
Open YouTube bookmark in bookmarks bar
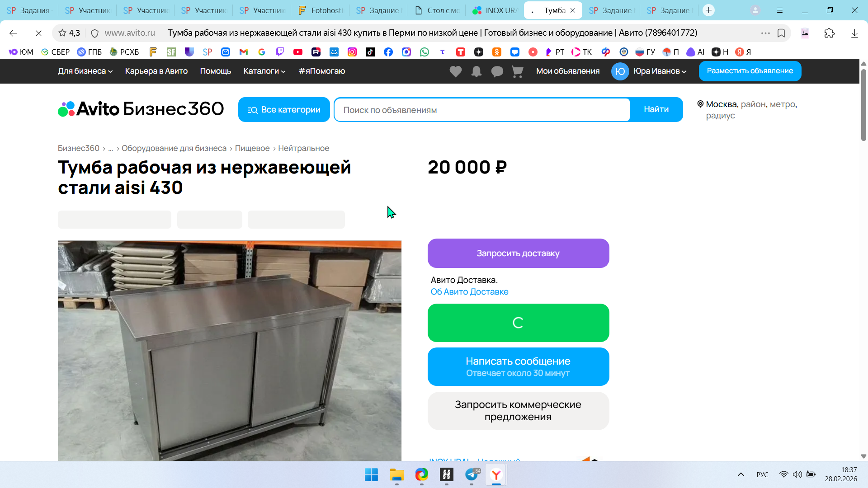(x=298, y=52)
